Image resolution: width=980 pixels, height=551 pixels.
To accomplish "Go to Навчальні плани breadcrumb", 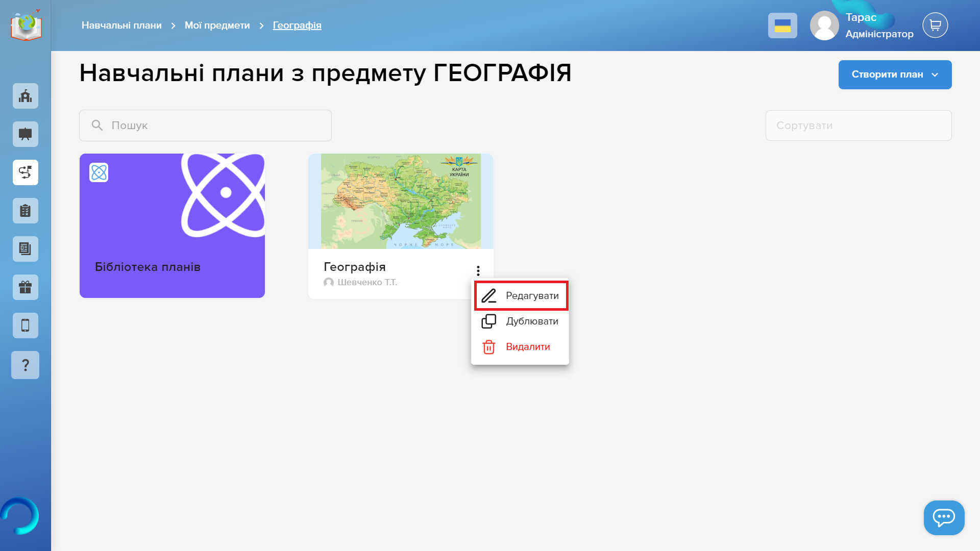I will click(x=121, y=26).
